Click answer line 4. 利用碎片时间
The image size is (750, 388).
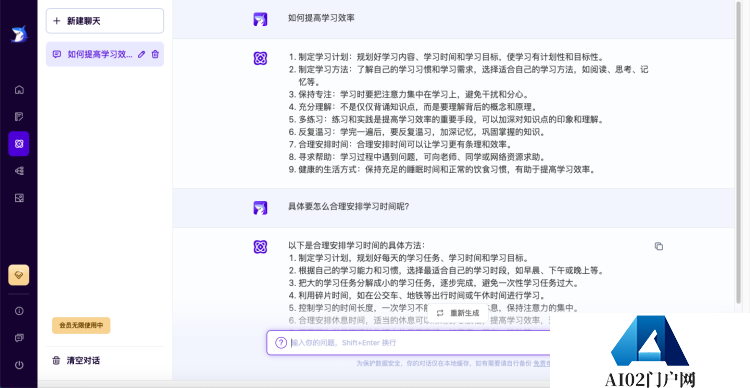pyautogui.click(x=417, y=295)
